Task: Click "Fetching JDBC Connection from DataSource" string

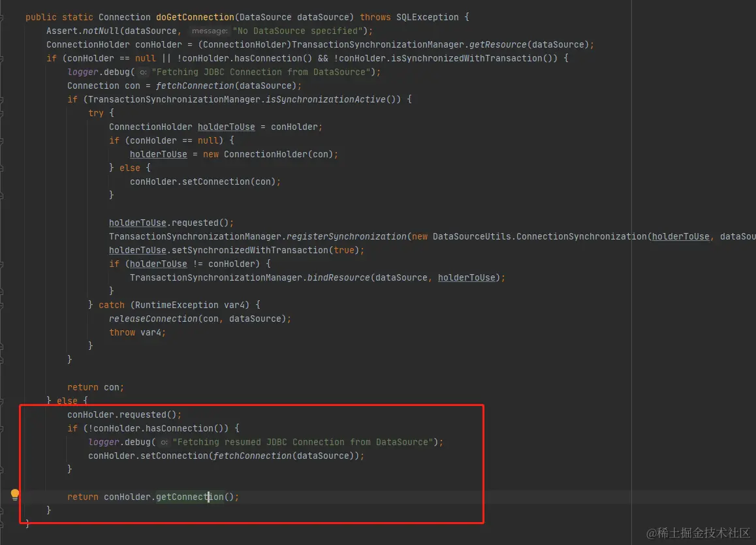Action: [x=261, y=72]
